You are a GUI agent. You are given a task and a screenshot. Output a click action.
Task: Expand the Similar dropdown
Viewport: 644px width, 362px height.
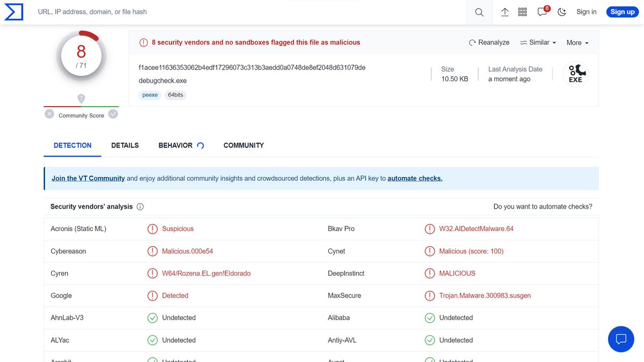pos(538,42)
